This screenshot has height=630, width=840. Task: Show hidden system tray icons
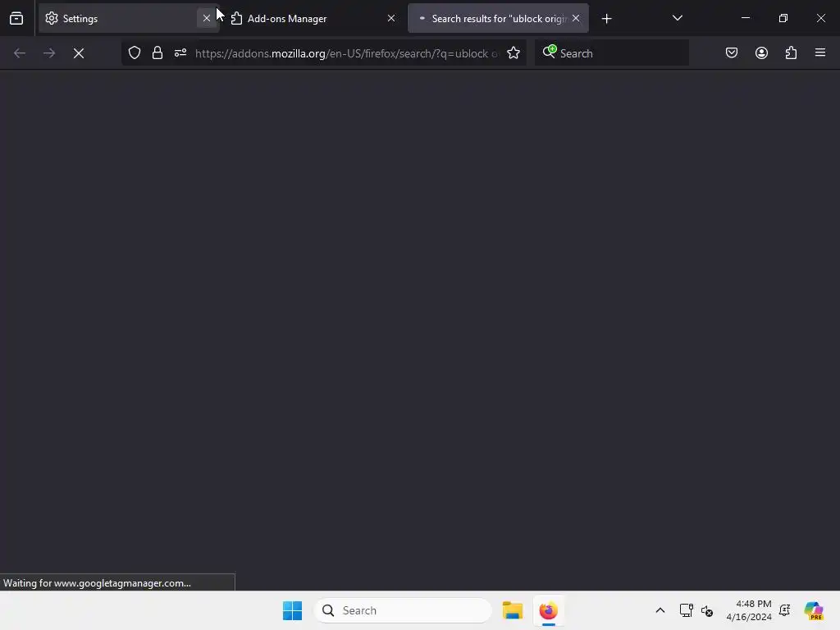(x=660, y=610)
